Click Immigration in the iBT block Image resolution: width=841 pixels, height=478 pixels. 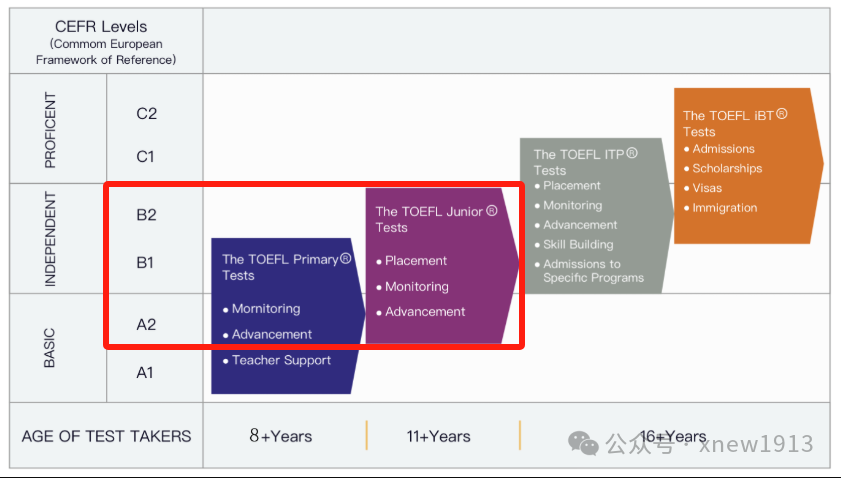[x=724, y=208]
